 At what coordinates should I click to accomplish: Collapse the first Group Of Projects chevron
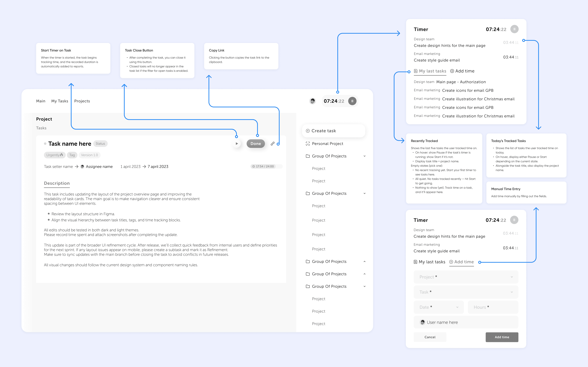point(364,156)
